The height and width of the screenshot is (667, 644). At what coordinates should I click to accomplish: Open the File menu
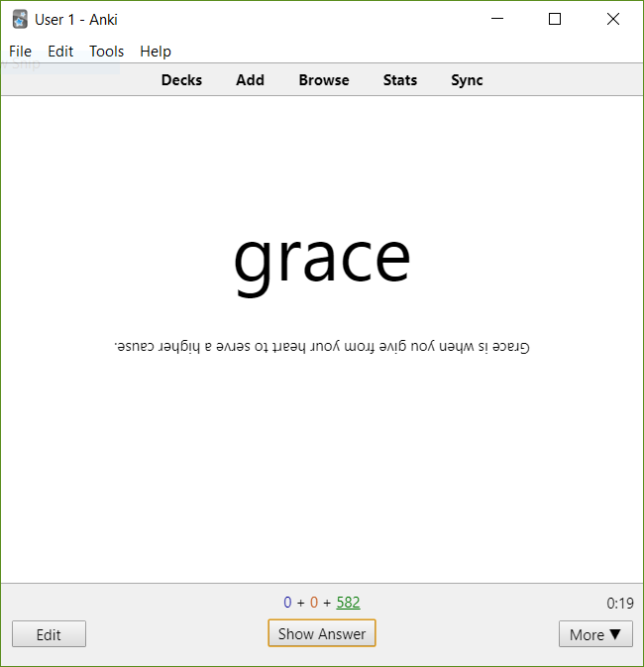click(20, 52)
